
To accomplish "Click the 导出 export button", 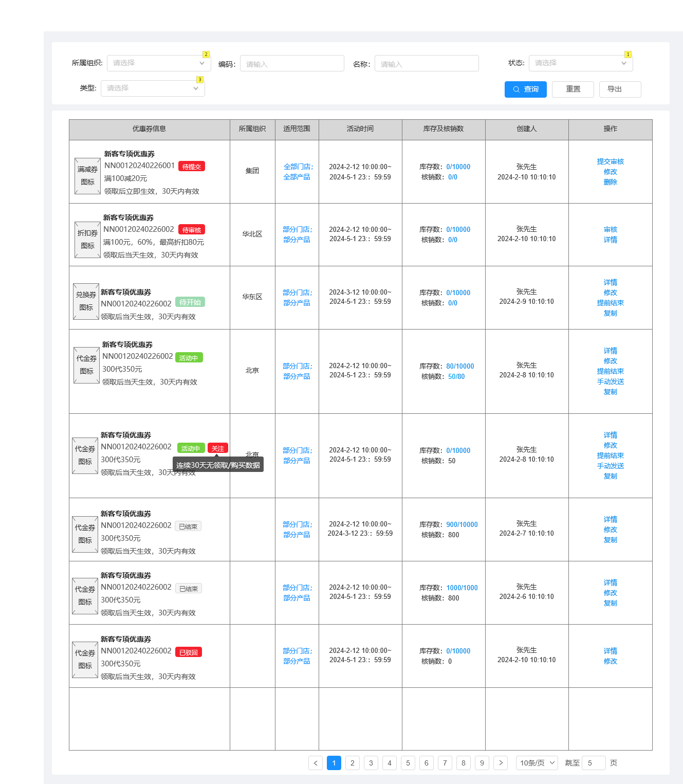I will pyautogui.click(x=620, y=89).
